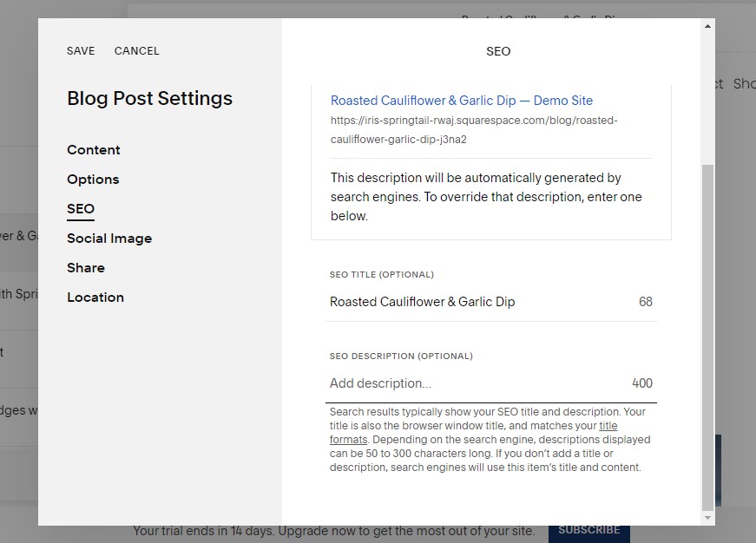Open the Social Image tab
Screen dimensions: 756x543
coord(109,238)
